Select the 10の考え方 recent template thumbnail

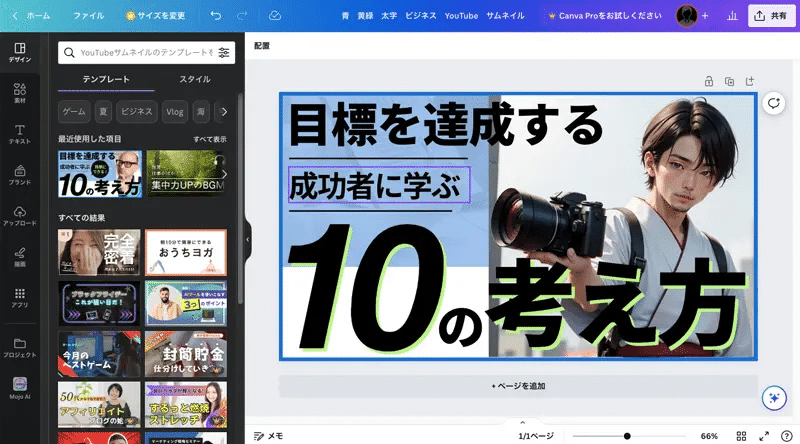100,174
